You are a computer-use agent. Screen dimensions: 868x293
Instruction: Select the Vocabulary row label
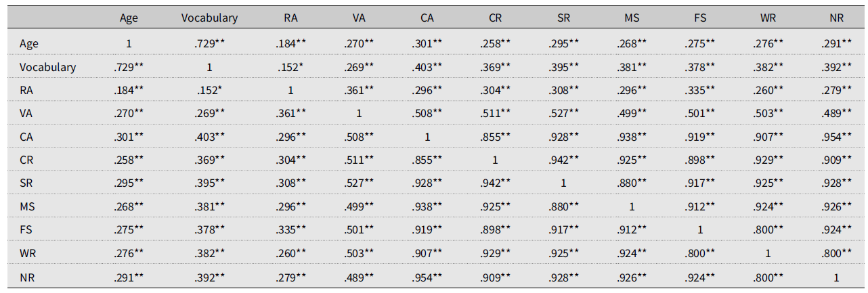click(x=48, y=67)
